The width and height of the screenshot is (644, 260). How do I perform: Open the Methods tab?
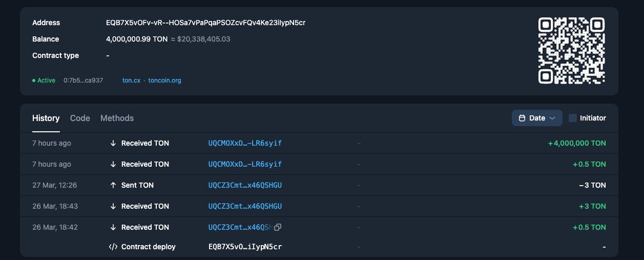(x=117, y=118)
